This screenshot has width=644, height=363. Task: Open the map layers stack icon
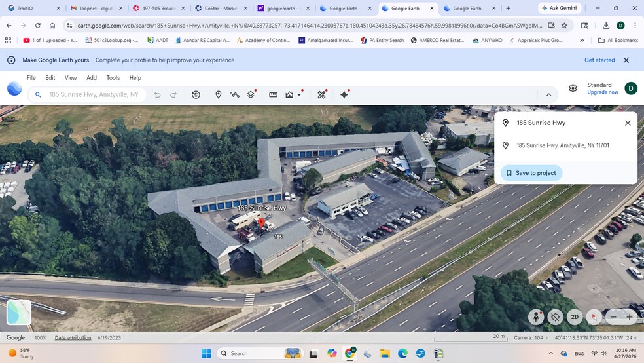tap(251, 94)
